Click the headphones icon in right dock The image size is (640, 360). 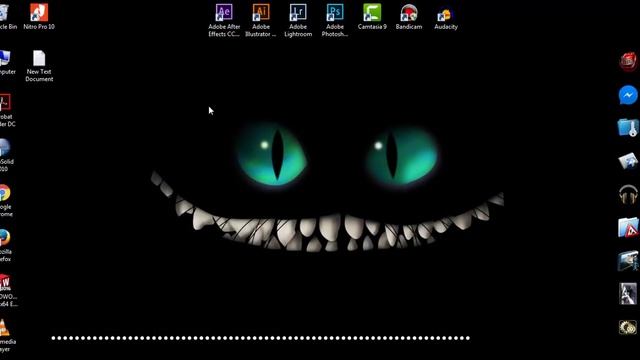tap(628, 194)
